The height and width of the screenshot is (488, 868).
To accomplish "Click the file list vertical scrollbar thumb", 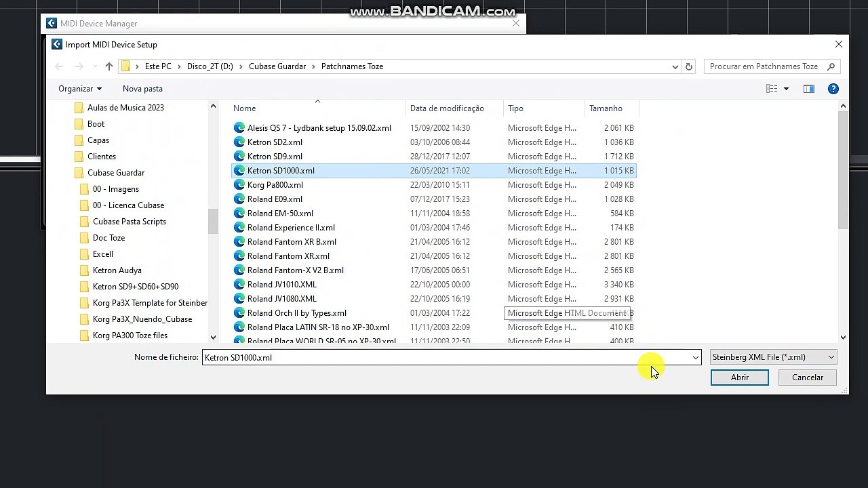I will 843,169.
